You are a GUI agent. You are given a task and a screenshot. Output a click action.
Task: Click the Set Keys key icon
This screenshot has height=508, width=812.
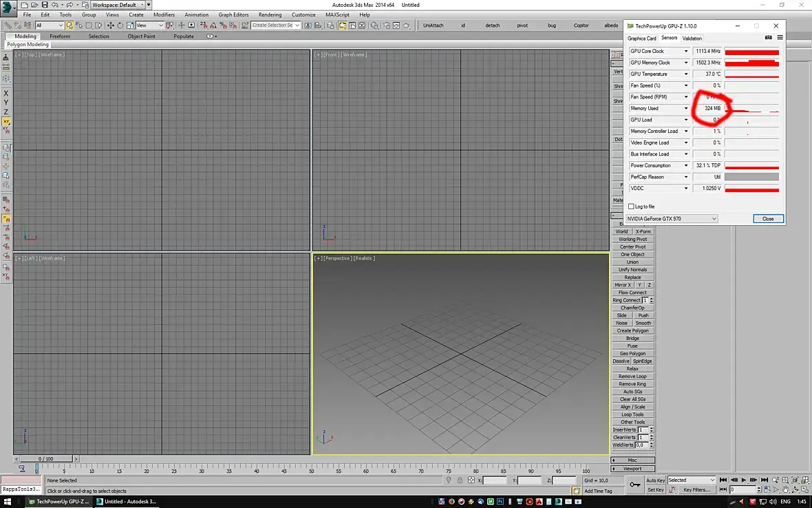pyautogui.click(x=635, y=485)
